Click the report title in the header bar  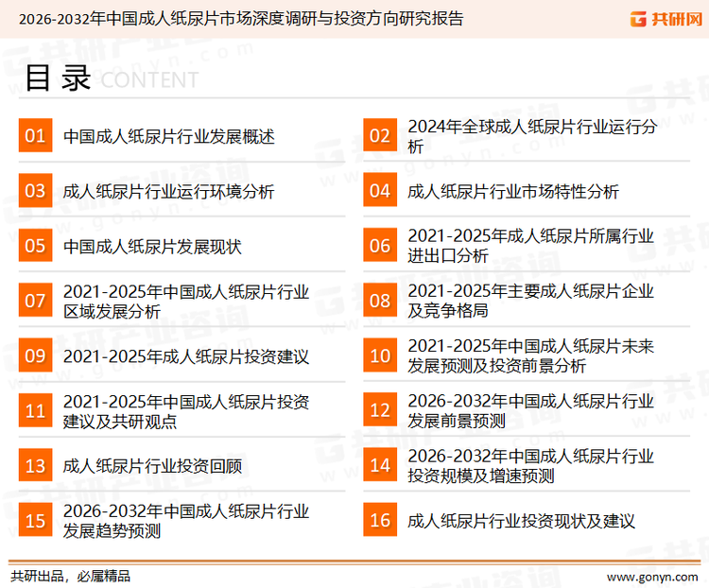pyautogui.click(x=241, y=19)
